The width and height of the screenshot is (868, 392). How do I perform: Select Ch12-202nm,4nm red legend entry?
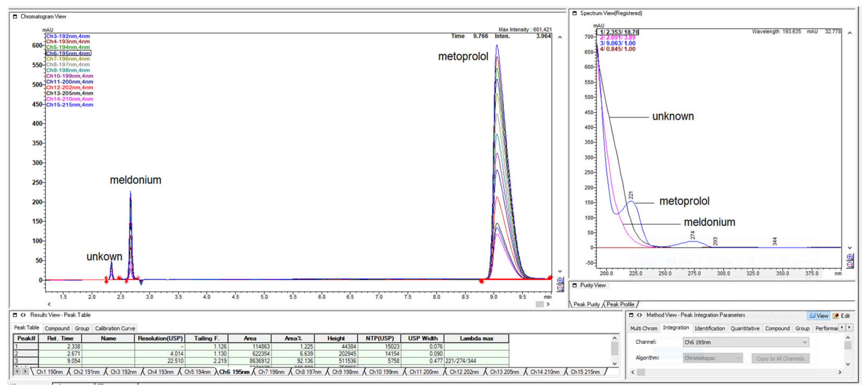(x=70, y=87)
